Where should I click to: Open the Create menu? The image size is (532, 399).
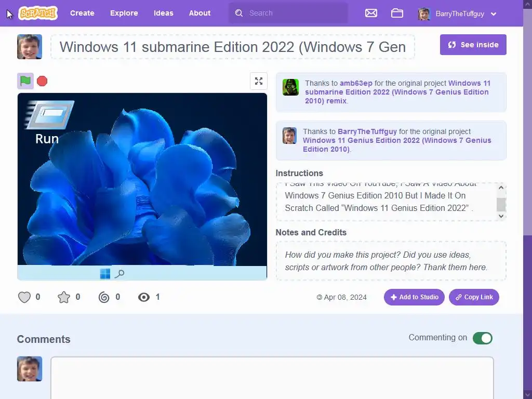82,13
